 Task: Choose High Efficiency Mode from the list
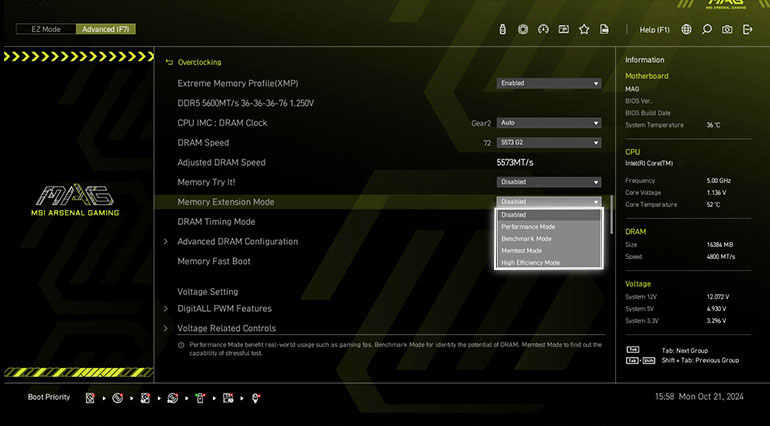[x=549, y=262]
